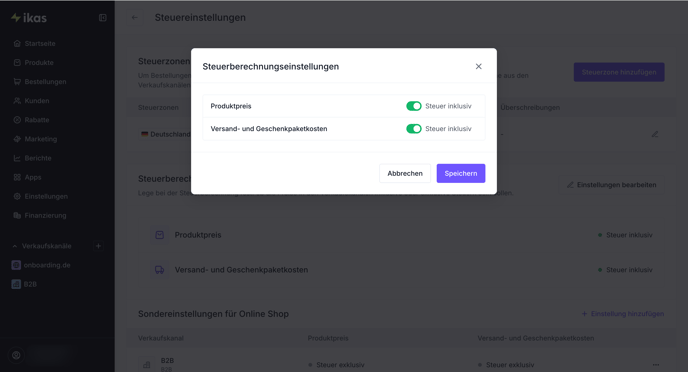The height and width of the screenshot is (372, 688).
Task: Click the Berichte chart icon
Action: (17, 158)
